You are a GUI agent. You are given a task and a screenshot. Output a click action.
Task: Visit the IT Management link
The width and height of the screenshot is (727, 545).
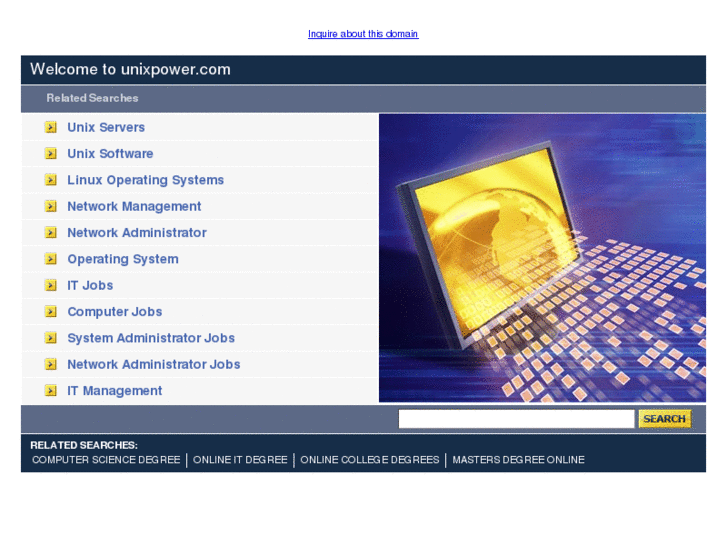pyautogui.click(x=115, y=391)
